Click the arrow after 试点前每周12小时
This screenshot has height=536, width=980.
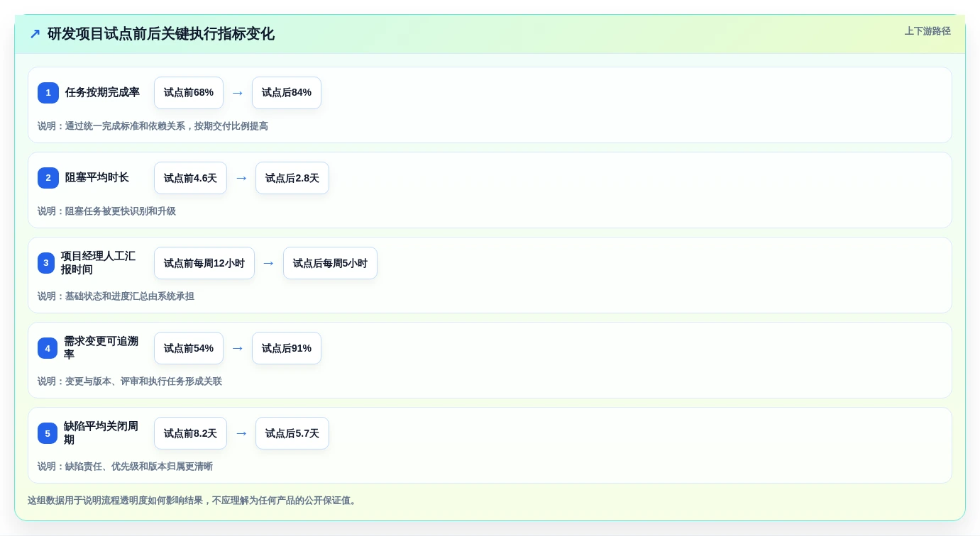(x=269, y=263)
